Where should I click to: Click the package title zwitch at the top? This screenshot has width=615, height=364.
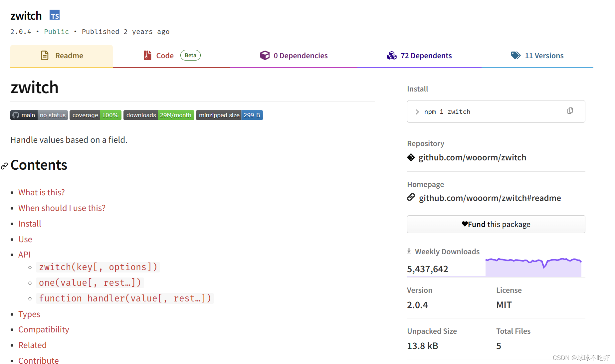point(26,16)
